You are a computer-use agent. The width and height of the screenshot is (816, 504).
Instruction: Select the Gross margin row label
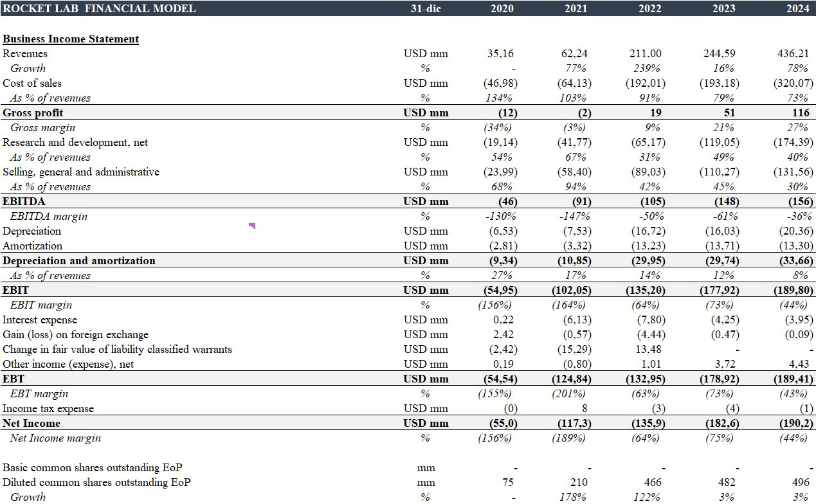(x=42, y=127)
